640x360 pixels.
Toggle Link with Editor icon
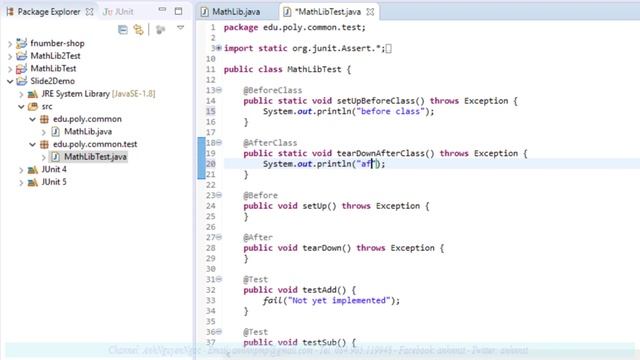pos(138,29)
